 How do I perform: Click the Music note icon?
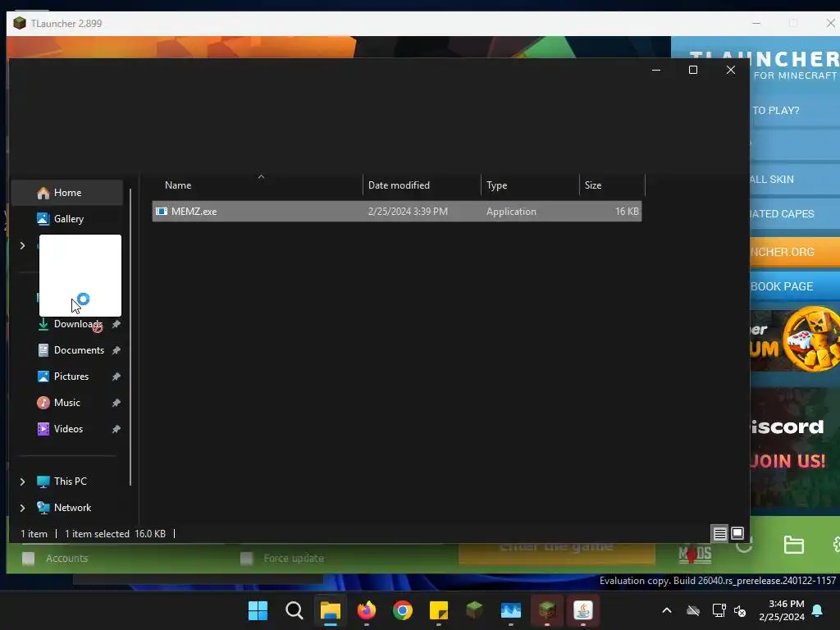pos(43,403)
